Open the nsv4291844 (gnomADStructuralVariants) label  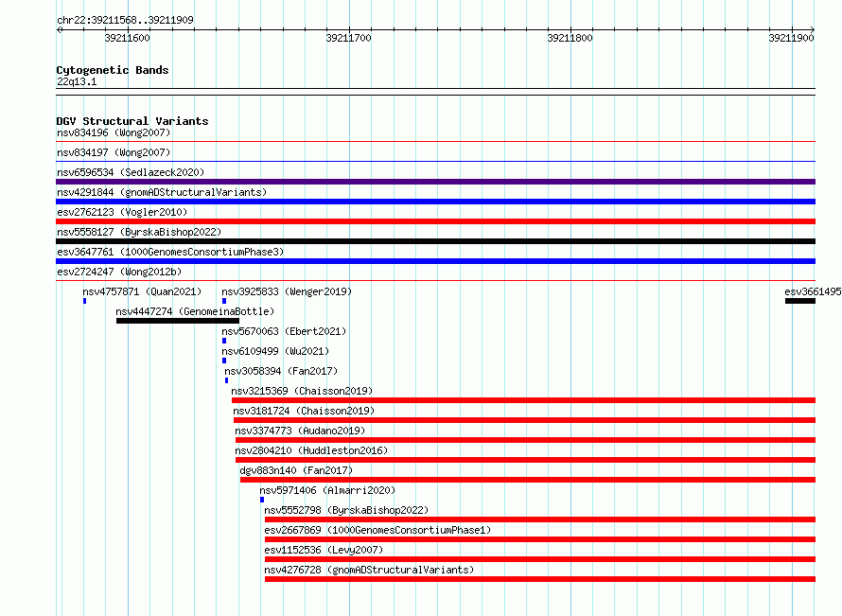coord(162,192)
